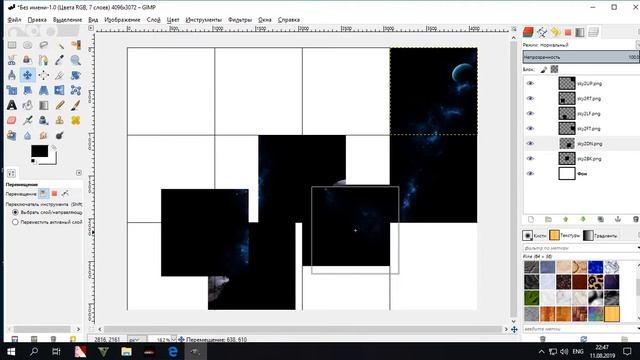Select the Alignment tool
The image size is (640, 360).
(x=44, y=75)
